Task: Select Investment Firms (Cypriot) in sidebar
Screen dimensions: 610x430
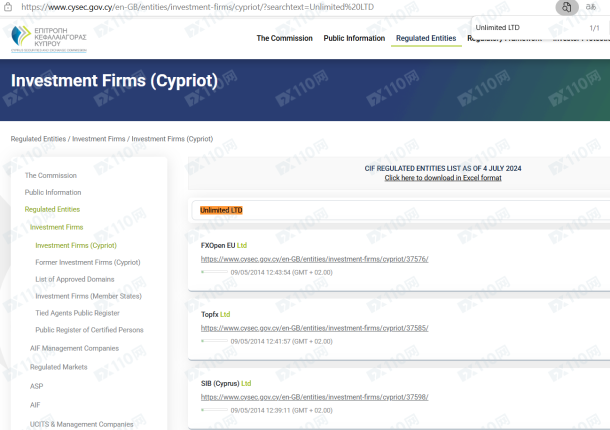Action: 76,246
